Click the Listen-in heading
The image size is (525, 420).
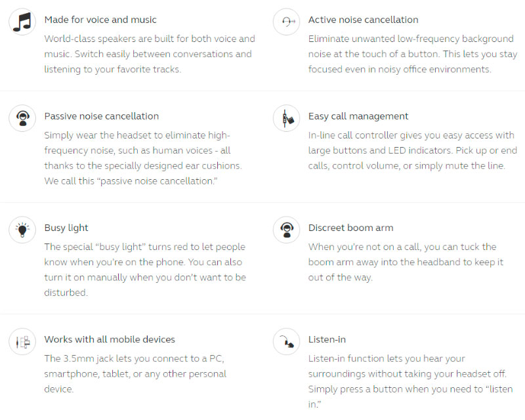(327, 339)
